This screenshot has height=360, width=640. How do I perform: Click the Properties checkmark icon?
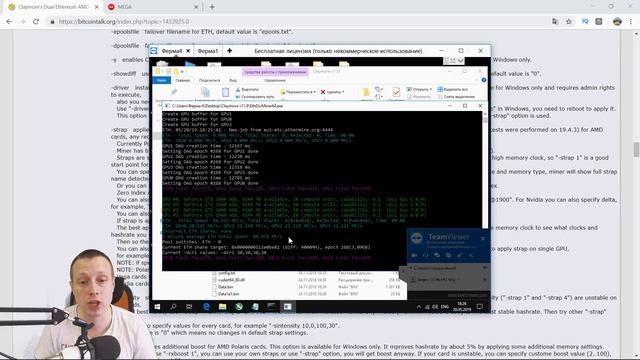click(396, 92)
